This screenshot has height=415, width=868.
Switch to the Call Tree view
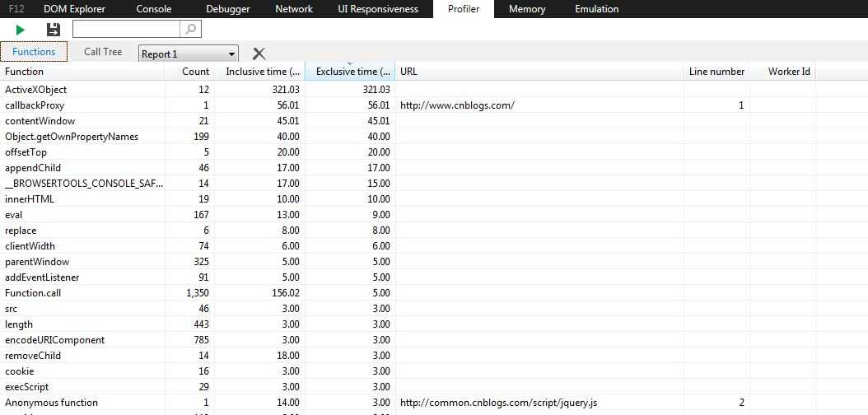[103, 51]
